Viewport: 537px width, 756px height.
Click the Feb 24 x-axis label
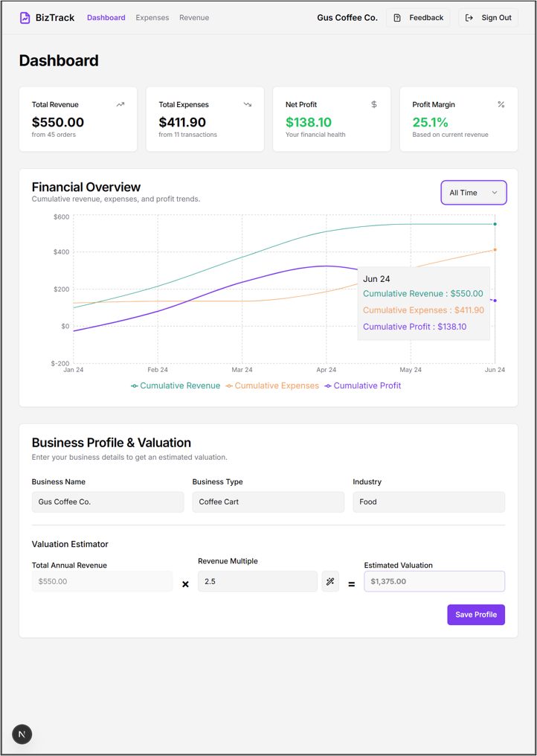pyautogui.click(x=158, y=371)
